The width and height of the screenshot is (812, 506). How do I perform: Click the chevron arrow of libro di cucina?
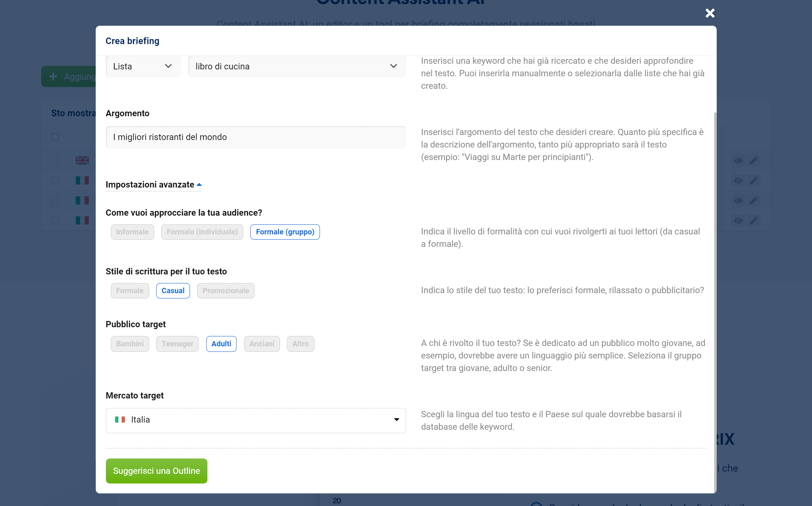(394, 66)
